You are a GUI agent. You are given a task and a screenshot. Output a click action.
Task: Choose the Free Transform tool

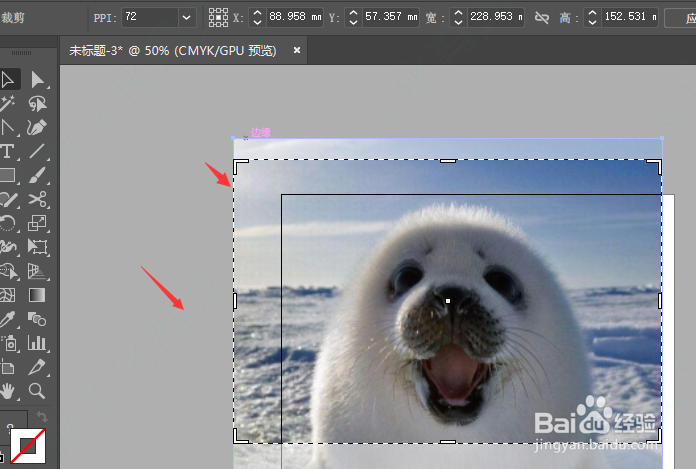pyautogui.click(x=37, y=247)
